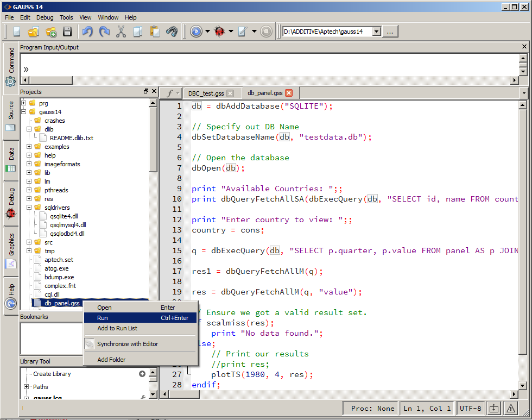Collapse the gauss14 folder
Viewport: 532px width, 420px height.
23,112
